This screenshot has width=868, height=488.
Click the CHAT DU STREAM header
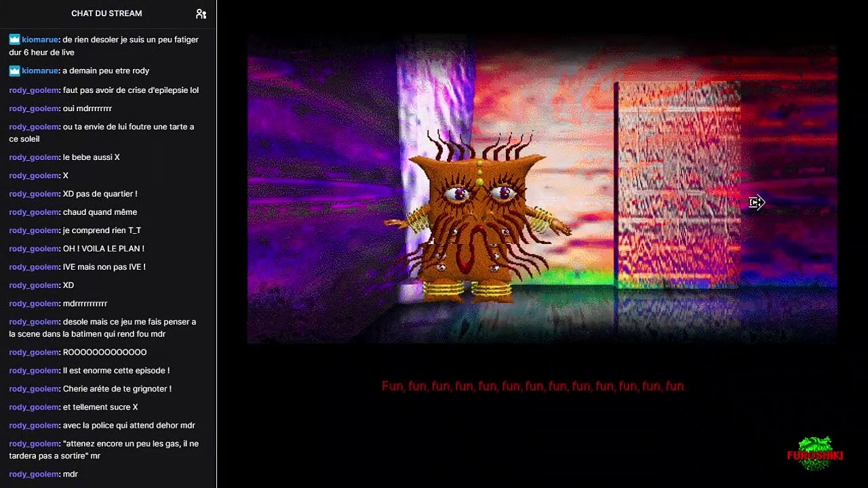[106, 14]
